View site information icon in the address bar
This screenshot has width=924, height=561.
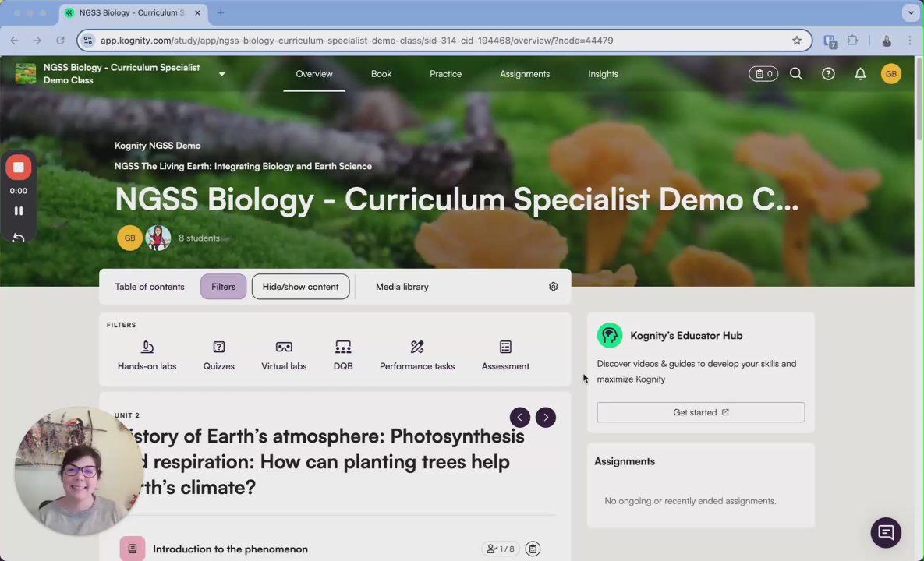point(88,40)
